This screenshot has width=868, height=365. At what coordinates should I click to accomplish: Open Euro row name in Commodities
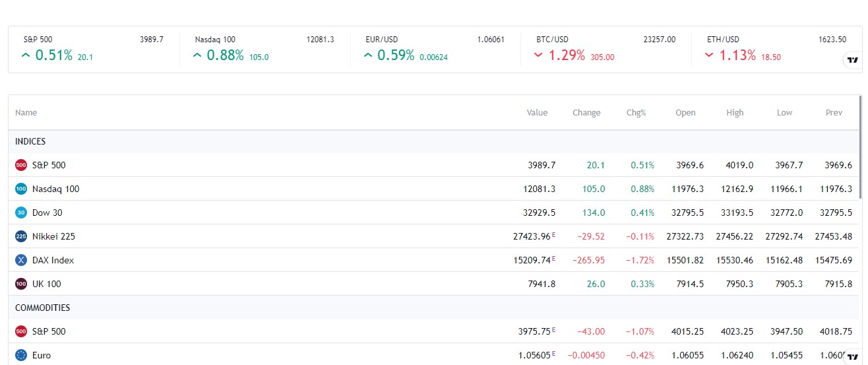coord(42,355)
